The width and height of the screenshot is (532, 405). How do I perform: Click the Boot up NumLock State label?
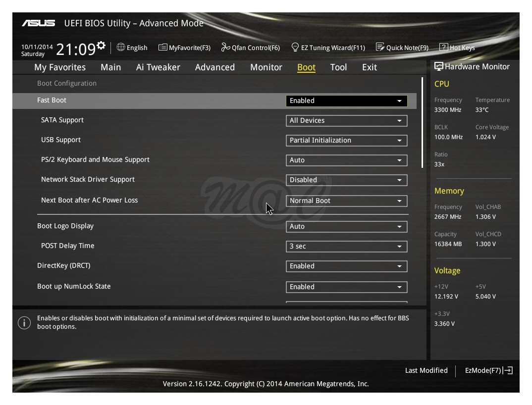74,286
